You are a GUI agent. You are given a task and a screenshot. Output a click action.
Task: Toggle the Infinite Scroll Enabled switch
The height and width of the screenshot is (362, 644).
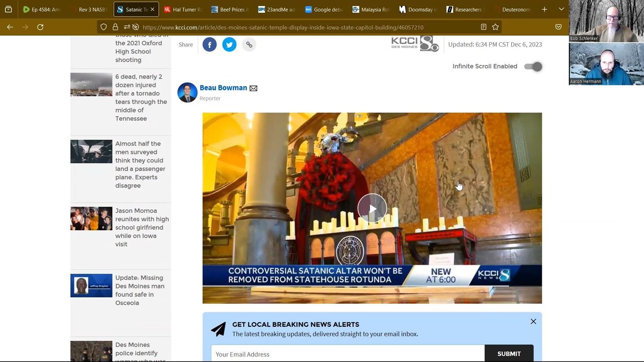533,66
